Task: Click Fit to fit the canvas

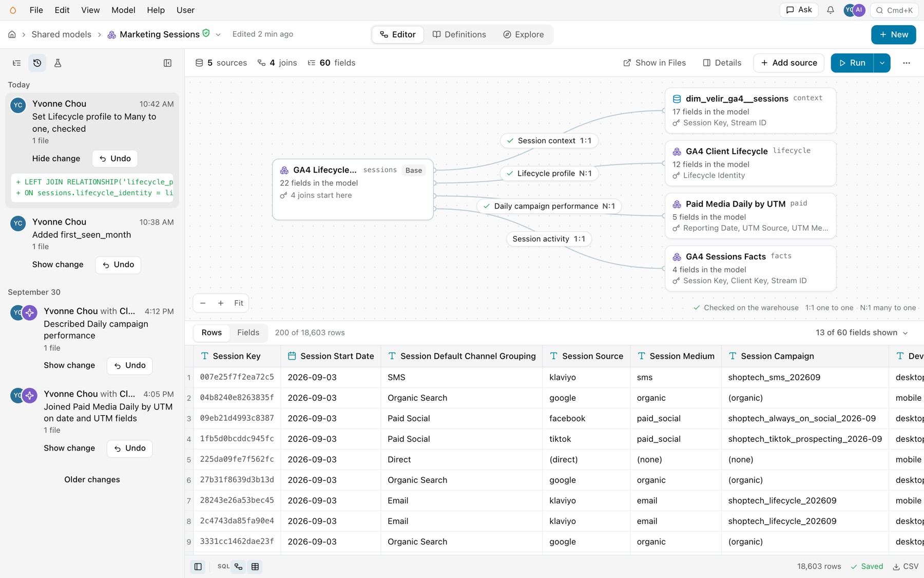Action: pos(239,303)
